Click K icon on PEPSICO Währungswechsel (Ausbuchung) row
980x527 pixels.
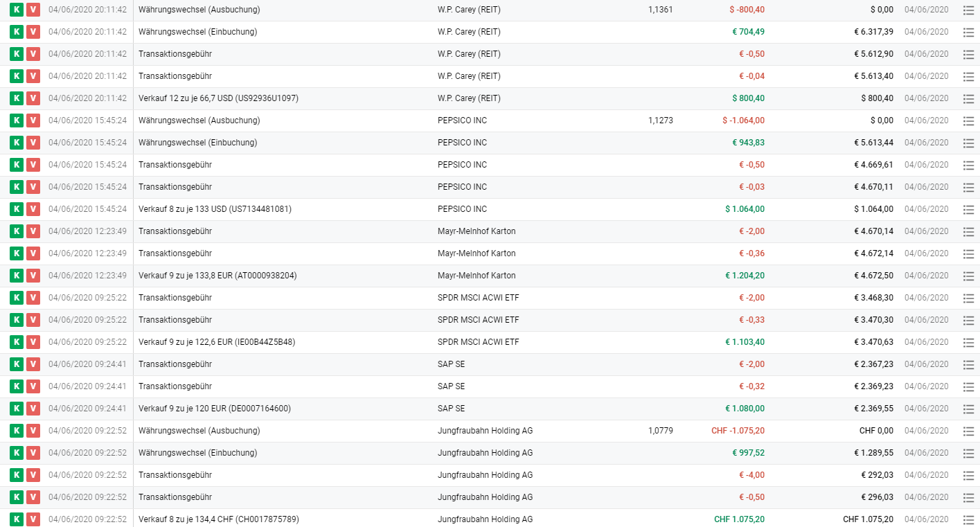pyautogui.click(x=17, y=120)
